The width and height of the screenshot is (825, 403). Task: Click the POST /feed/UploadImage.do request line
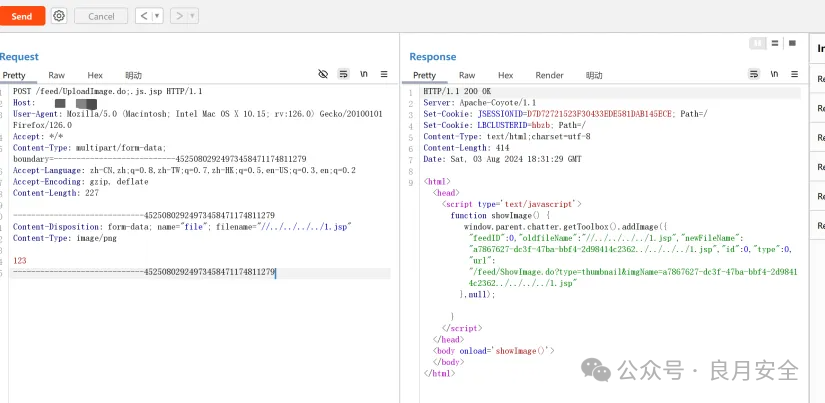pos(108,91)
